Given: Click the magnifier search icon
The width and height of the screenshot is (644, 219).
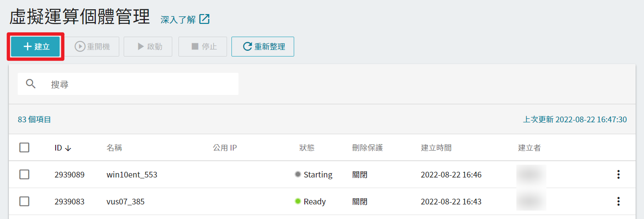Looking at the screenshot, I should point(31,84).
